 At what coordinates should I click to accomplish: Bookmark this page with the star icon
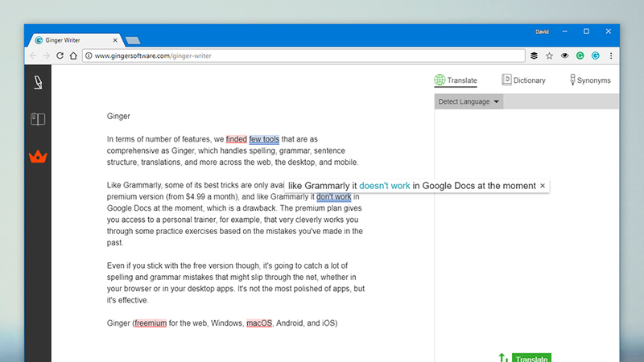549,56
